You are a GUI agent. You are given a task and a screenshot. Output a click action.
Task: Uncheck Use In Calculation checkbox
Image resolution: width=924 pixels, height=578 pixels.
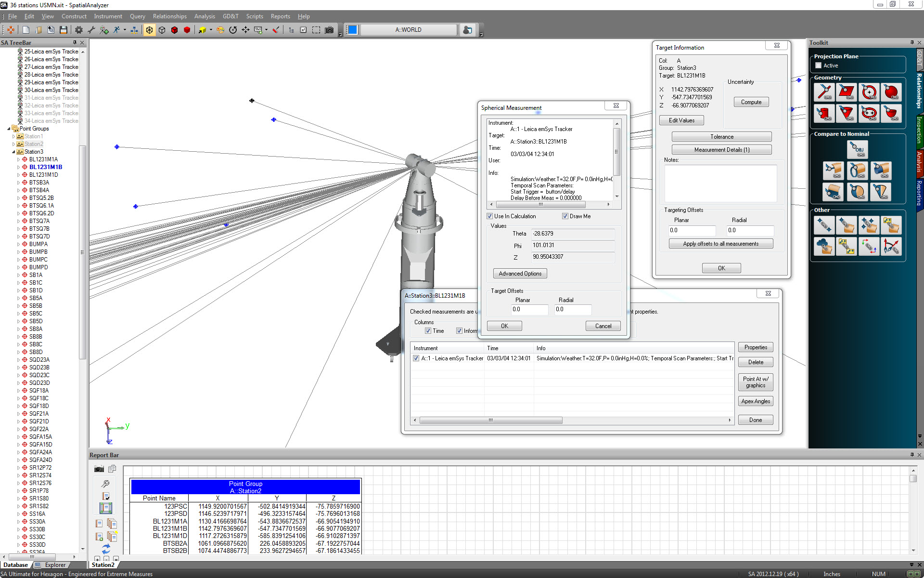pyautogui.click(x=490, y=216)
